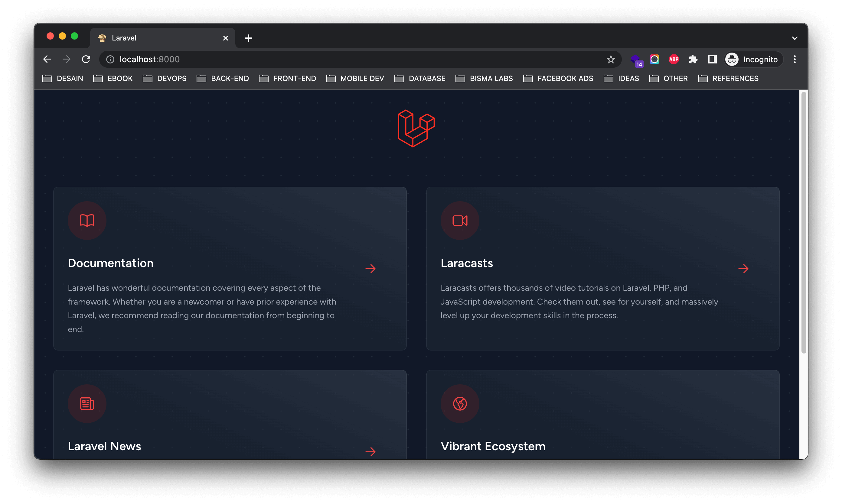Open the colorful circle extension icon
Image resolution: width=842 pixels, height=504 pixels.
tap(654, 60)
